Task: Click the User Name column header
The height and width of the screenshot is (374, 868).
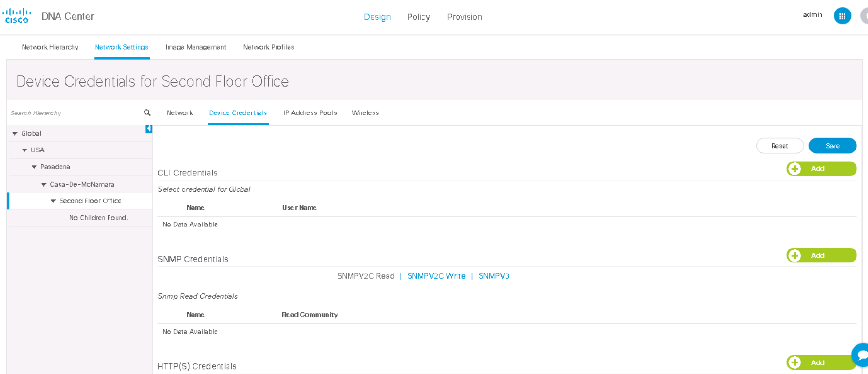Action: coord(300,208)
